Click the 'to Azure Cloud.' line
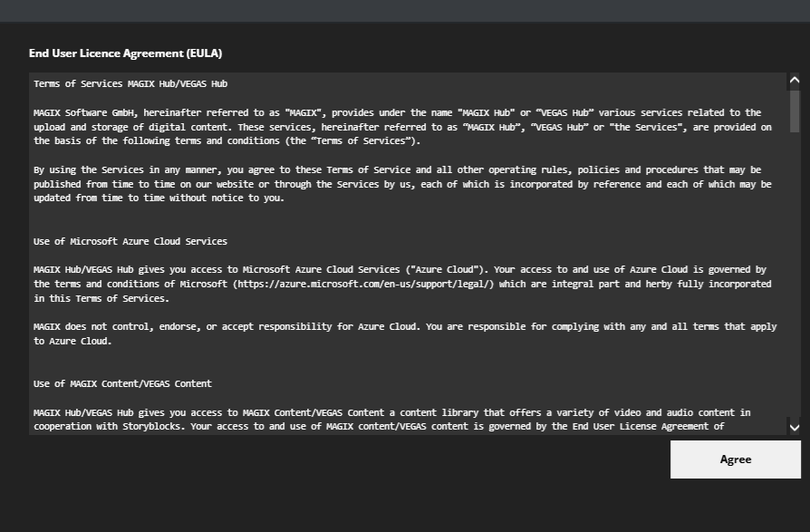Screen dimensions: 810x532 (x=72, y=341)
